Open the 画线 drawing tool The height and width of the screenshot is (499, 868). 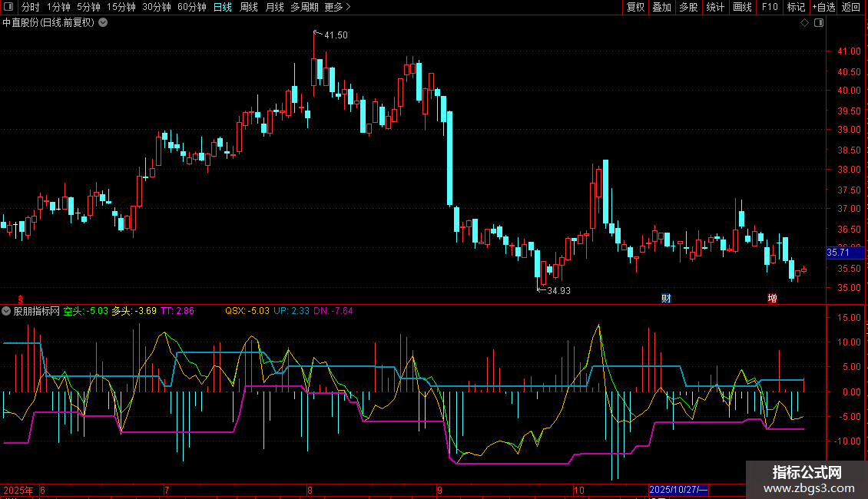point(742,7)
